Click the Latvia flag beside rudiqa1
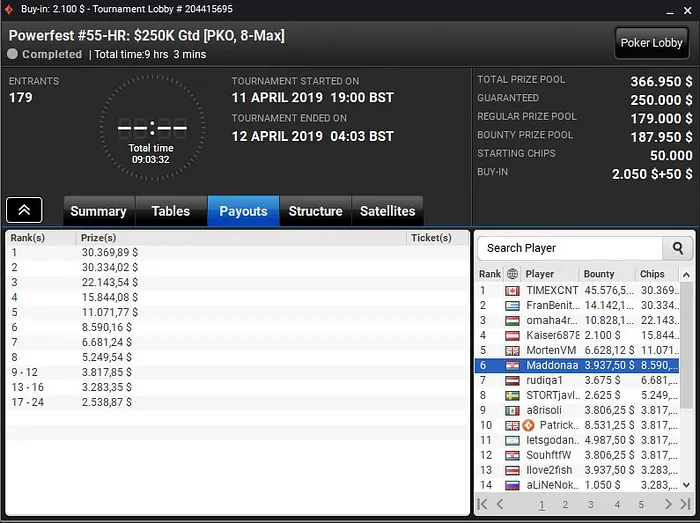Screen dimensions: 700x523 coord(512,381)
